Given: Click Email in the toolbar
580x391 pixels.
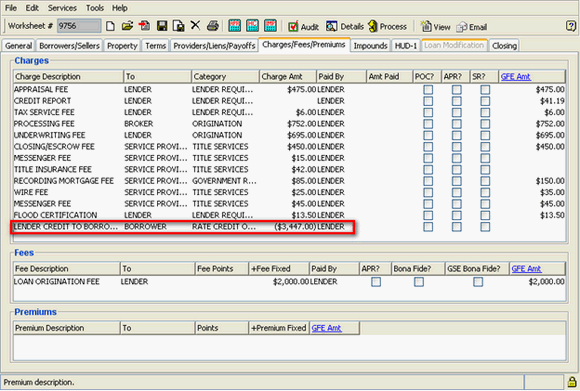Looking at the screenshot, I should pos(472,27).
